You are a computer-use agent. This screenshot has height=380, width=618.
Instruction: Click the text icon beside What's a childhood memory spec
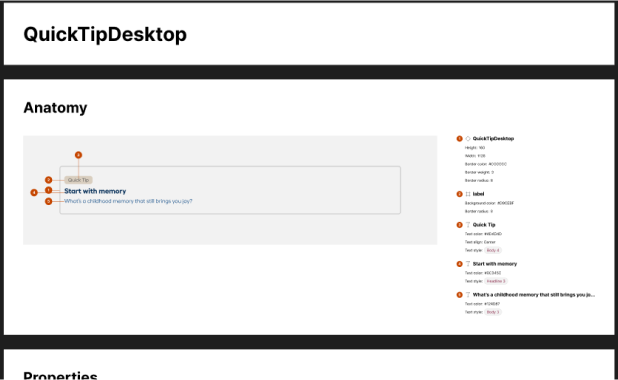468,294
